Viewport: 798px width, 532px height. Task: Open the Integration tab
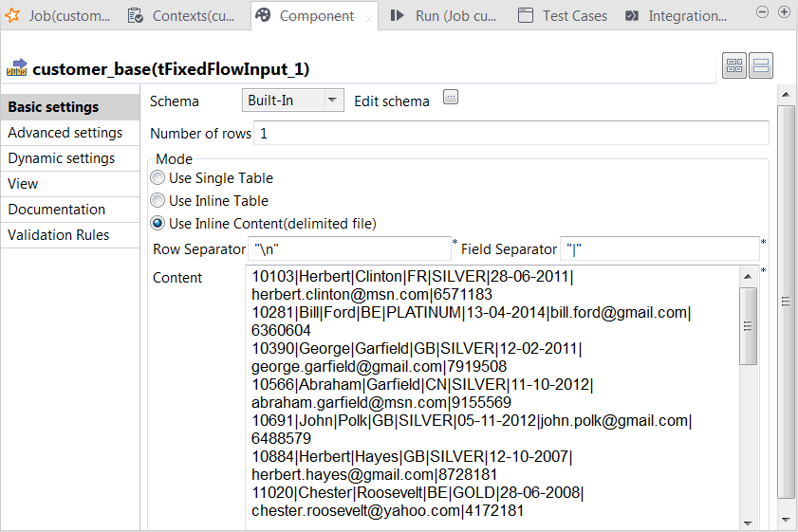(x=677, y=16)
